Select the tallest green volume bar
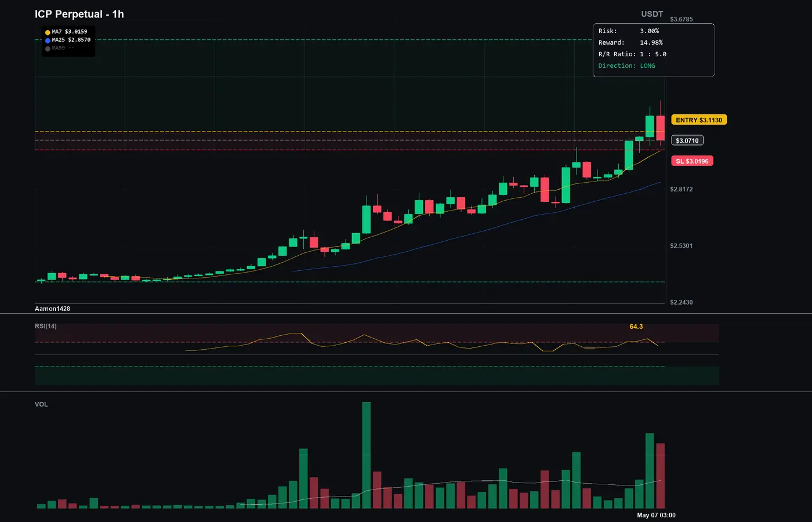Screen dimensions: 812x522 367,455
